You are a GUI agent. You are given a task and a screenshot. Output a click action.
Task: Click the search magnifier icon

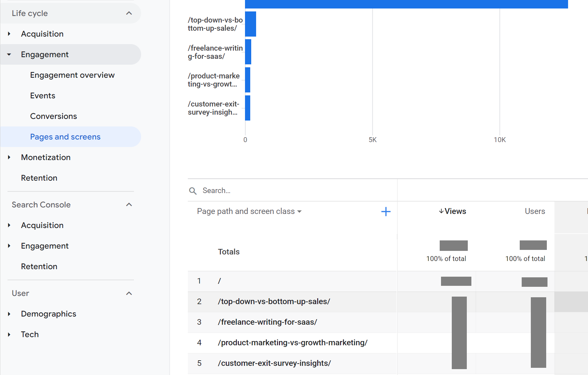click(193, 191)
